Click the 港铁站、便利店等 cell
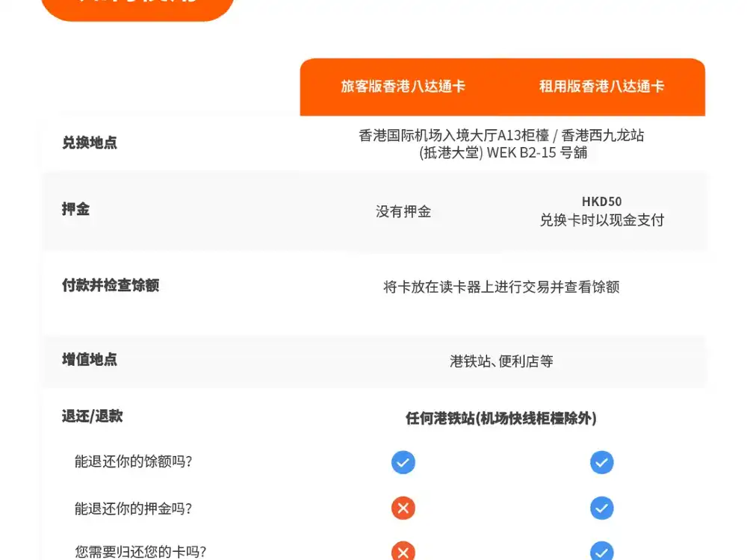The image size is (747, 560). tap(502, 361)
